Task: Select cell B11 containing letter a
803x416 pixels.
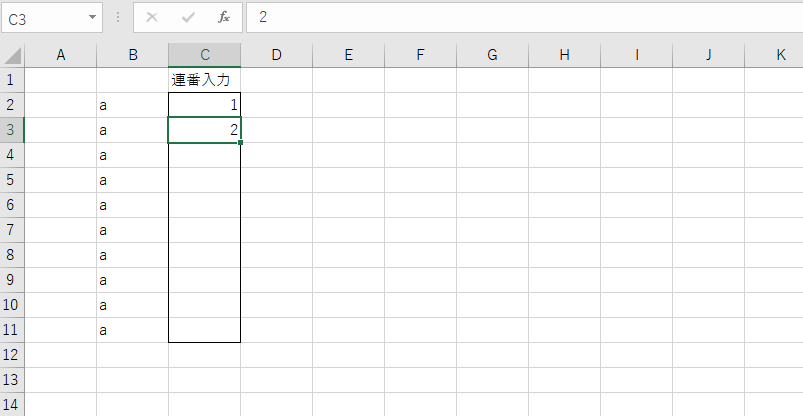Action: pyautogui.click(x=132, y=330)
